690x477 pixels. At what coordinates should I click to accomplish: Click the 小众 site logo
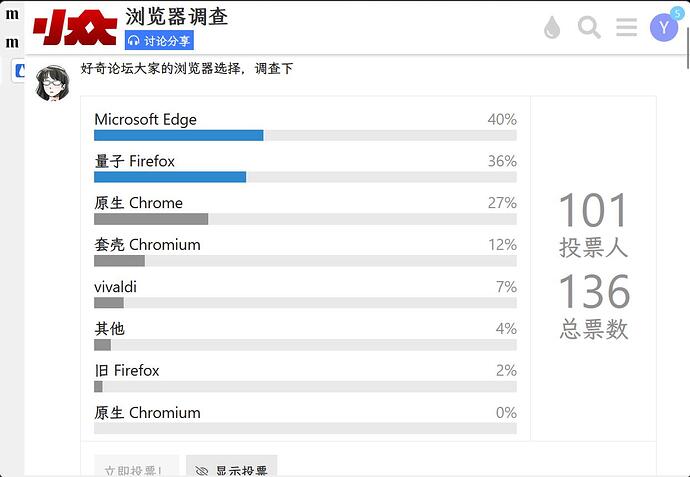73,29
